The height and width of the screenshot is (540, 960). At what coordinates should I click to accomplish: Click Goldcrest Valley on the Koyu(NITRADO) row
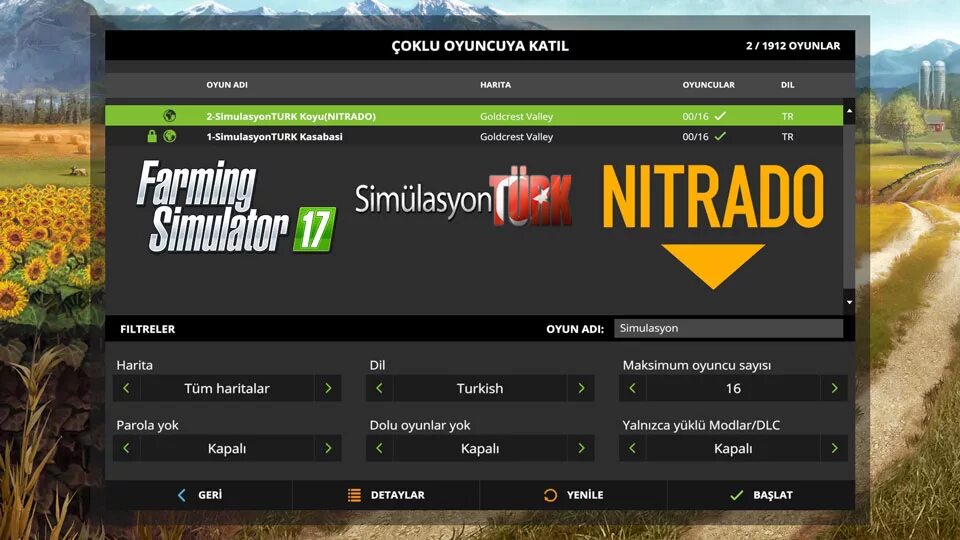point(516,116)
